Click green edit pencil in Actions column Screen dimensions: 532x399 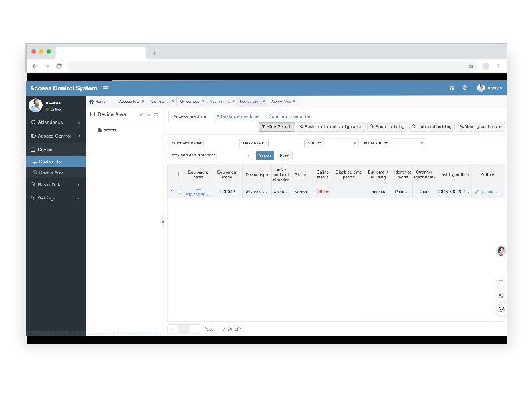tap(476, 192)
